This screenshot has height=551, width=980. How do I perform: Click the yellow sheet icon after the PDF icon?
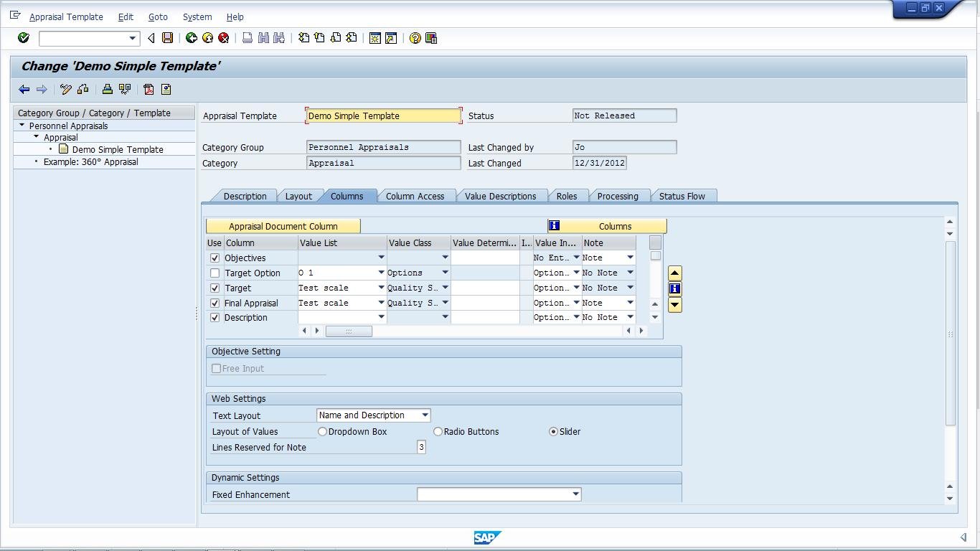pos(166,90)
